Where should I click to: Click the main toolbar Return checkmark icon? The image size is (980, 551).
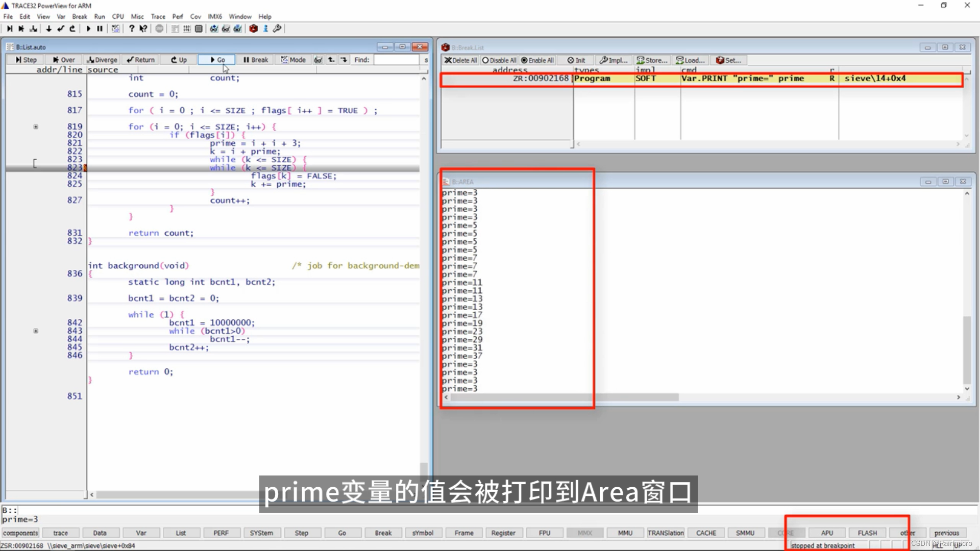[61, 29]
